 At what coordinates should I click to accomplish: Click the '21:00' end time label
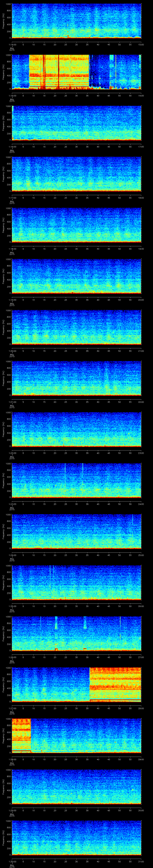pyautogui.click(x=141, y=351)
